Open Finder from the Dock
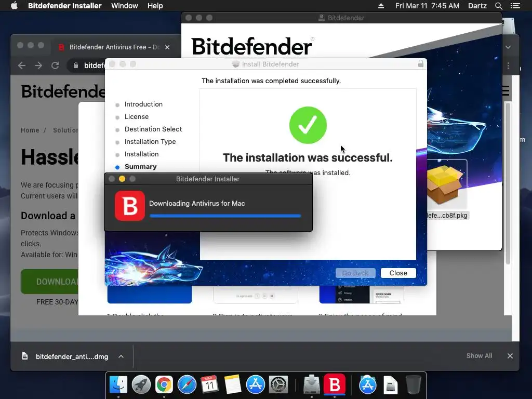The image size is (532, 399). click(118, 384)
